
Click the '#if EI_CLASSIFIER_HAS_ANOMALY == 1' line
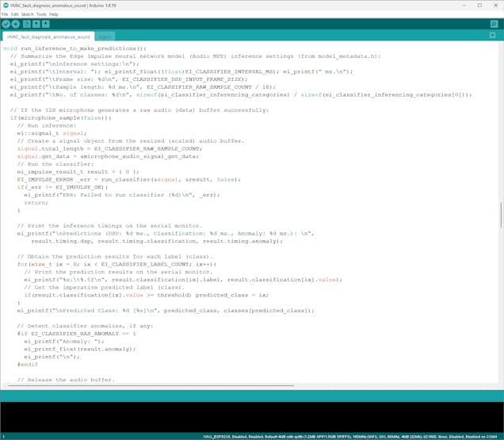point(77,334)
